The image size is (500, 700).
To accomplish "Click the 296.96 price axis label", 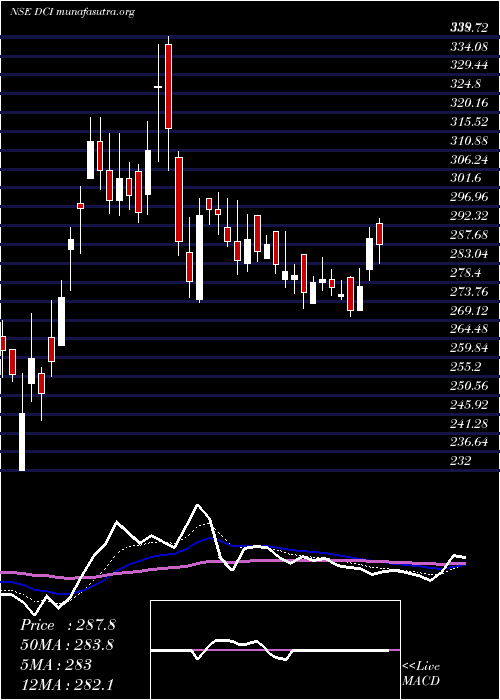I will pyautogui.click(x=469, y=197).
